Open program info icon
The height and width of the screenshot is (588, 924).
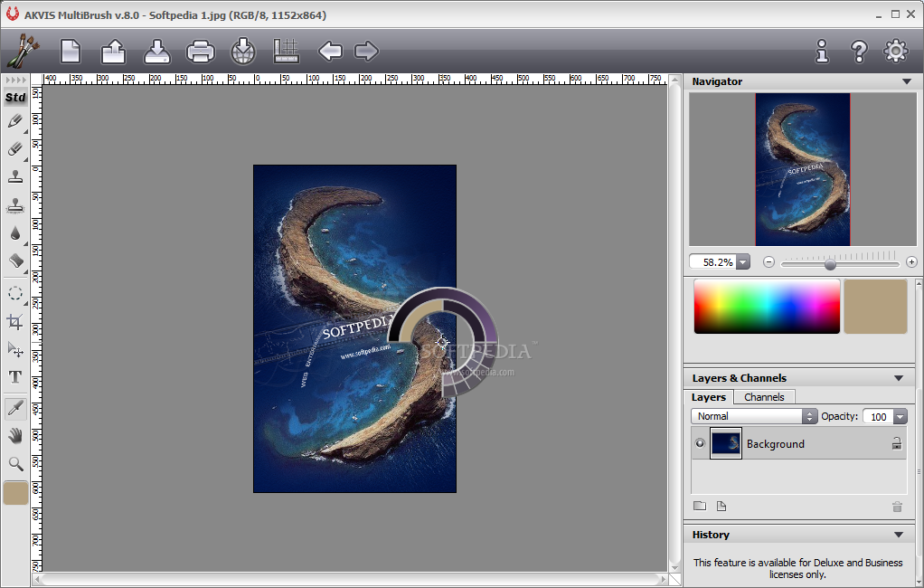point(822,52)
